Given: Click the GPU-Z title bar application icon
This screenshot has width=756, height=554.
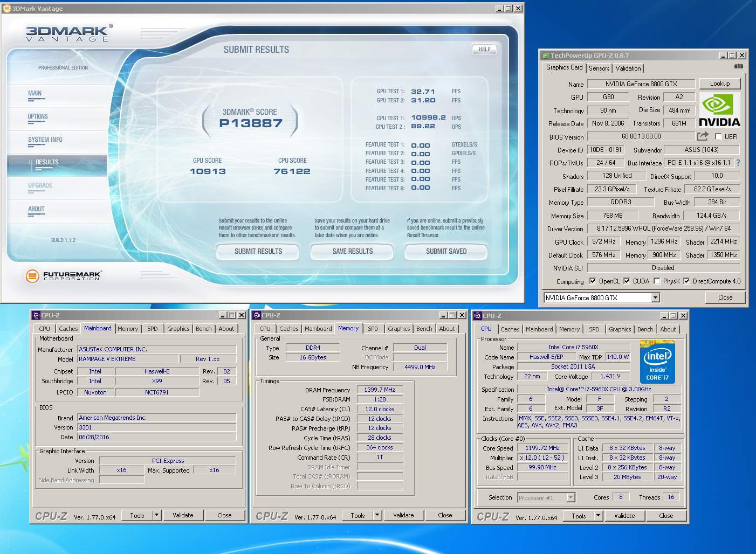Looking at the screenshot, I should tap(546, 56).
